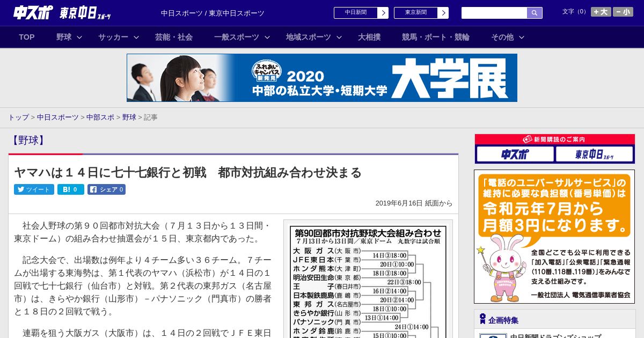This screenshot has width=644, height=338.
Task: Expand the その他 menu chevron
Action: [x=522, y=37]
